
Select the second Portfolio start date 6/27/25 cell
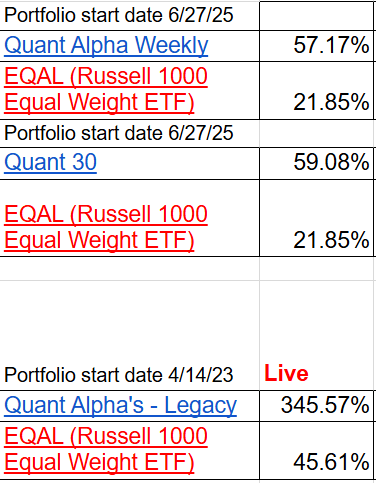(130, 134)
